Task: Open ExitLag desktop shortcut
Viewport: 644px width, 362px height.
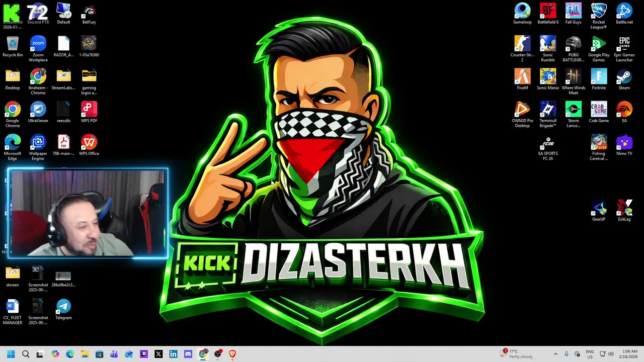Action: (x=624, y=211)
